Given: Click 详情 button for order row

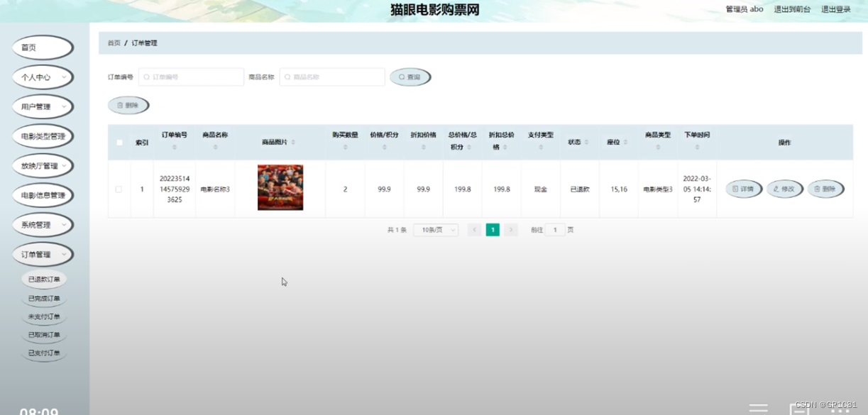Looking at the screenshot, I should click(744, 189).
